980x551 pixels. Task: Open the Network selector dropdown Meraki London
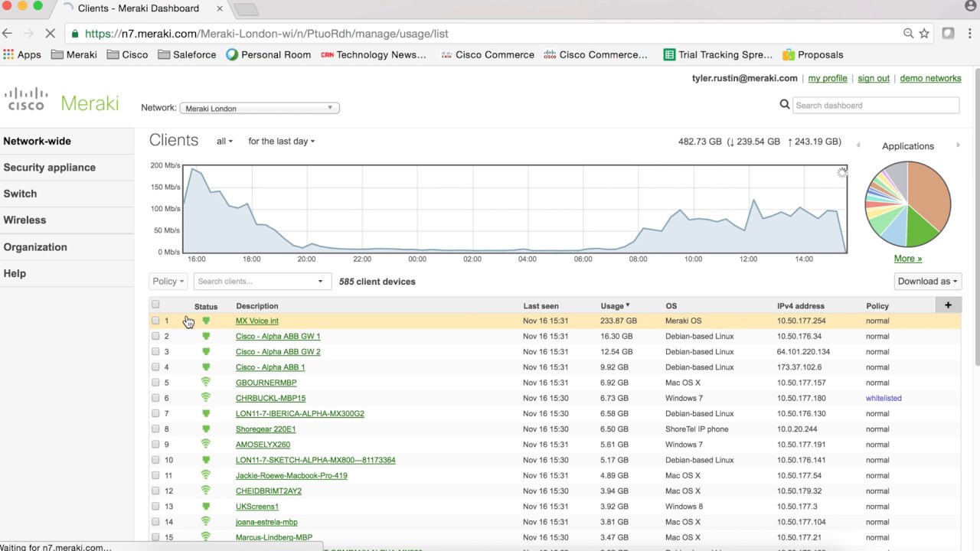[260, 108]
